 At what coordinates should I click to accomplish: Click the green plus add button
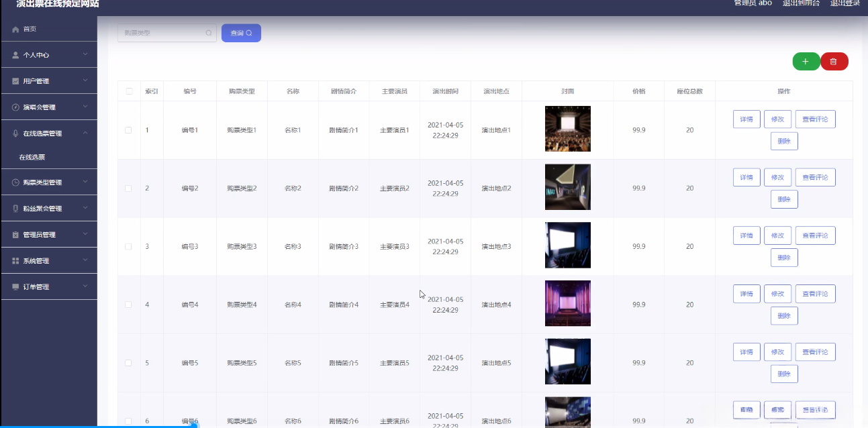click(x=806, y=61)
